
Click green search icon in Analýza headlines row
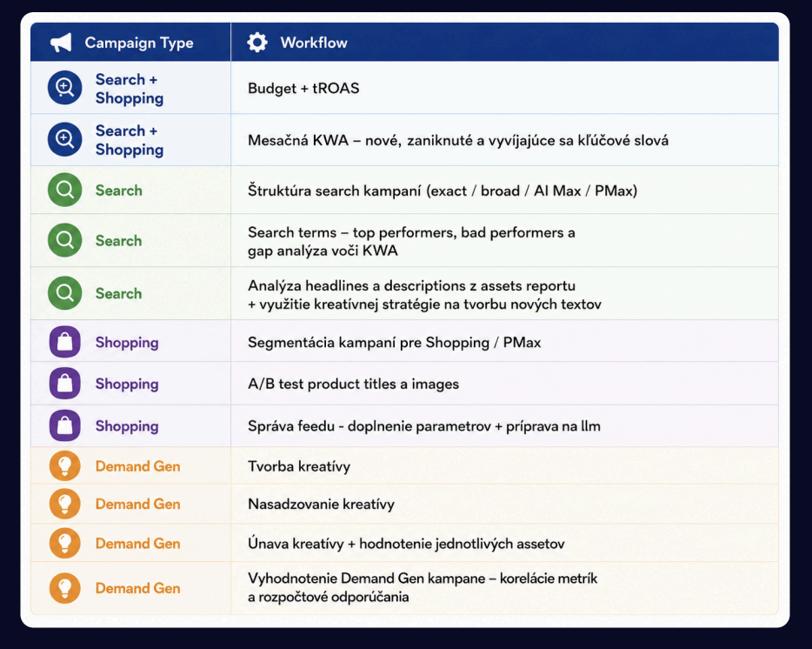coord(64,293)
